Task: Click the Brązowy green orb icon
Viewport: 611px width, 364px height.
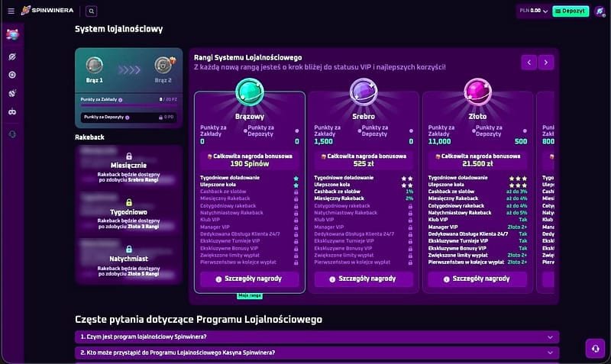Action: coord(250,92)
